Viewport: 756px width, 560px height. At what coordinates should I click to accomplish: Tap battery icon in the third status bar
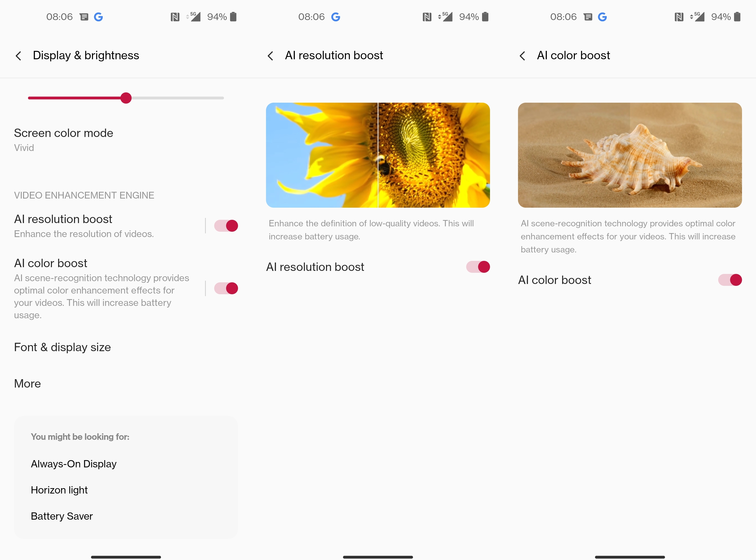[737, 17]
